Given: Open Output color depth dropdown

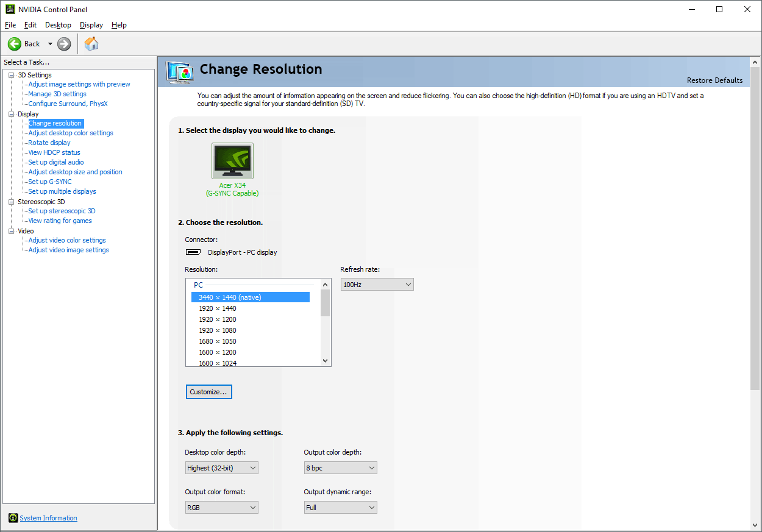Looking at the screenshot, I should (x=340, y=468).
